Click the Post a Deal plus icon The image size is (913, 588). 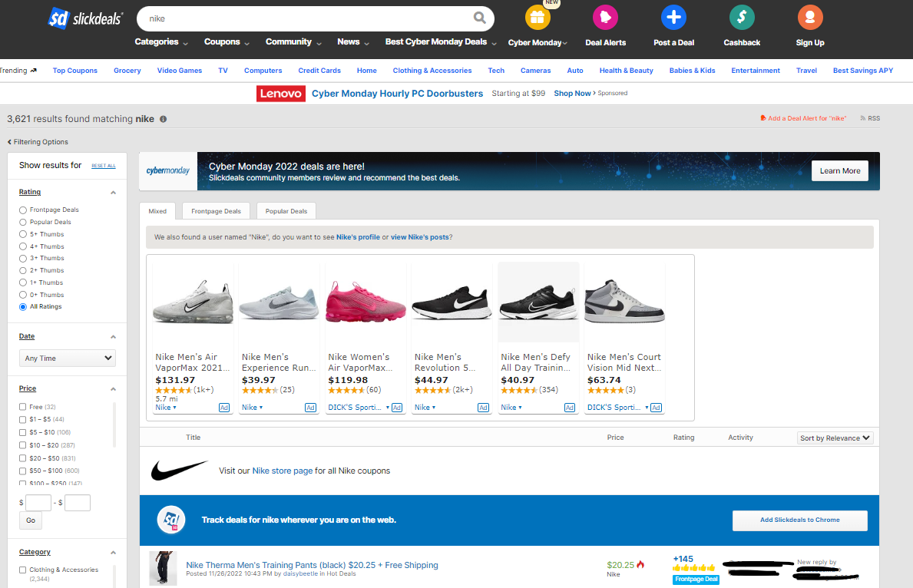pos(673,18)
